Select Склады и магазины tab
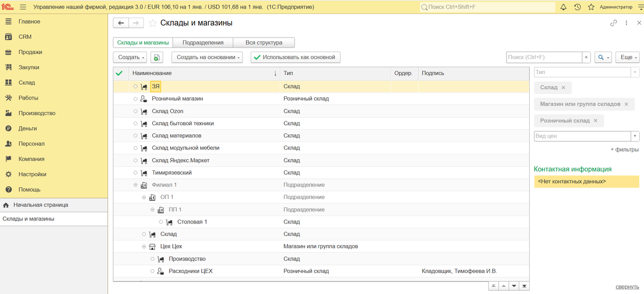The image size is (644, 294). pos(143,42)
